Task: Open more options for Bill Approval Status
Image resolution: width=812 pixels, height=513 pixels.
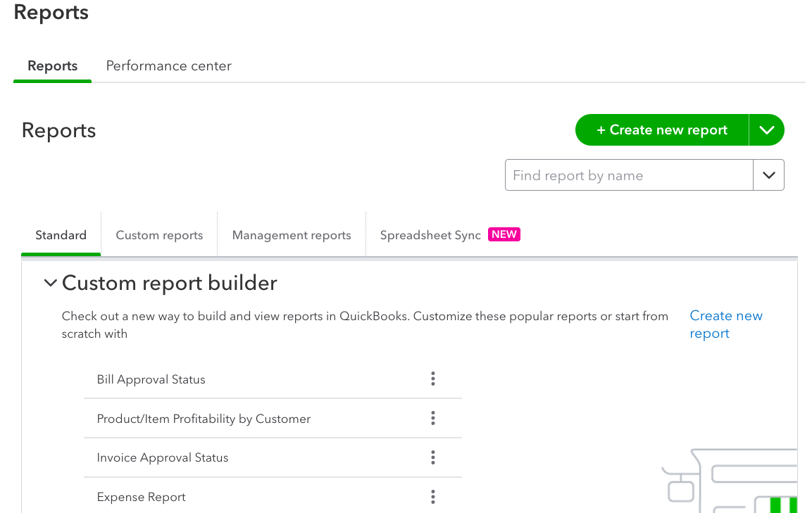Action: tap(433, 379)
